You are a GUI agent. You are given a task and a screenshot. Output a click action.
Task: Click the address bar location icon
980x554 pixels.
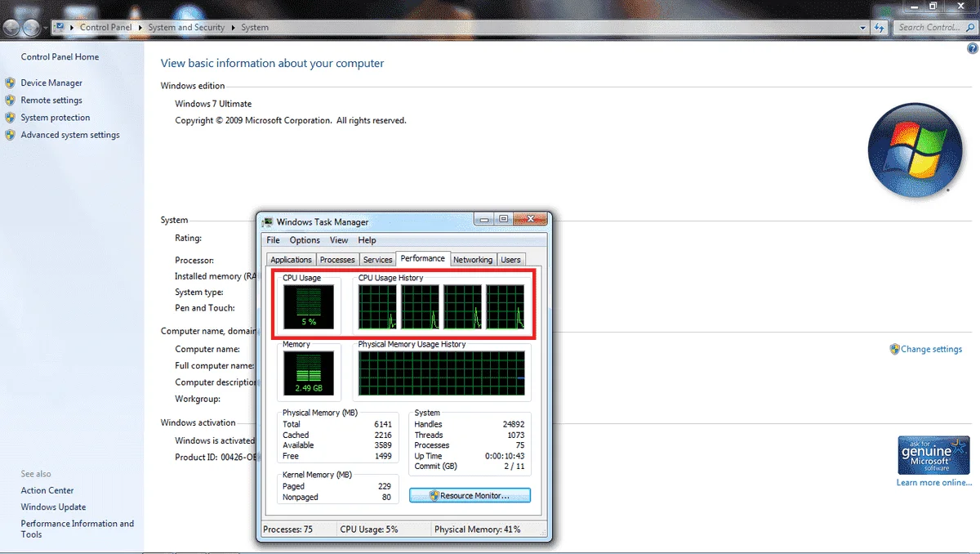point(60,27)
